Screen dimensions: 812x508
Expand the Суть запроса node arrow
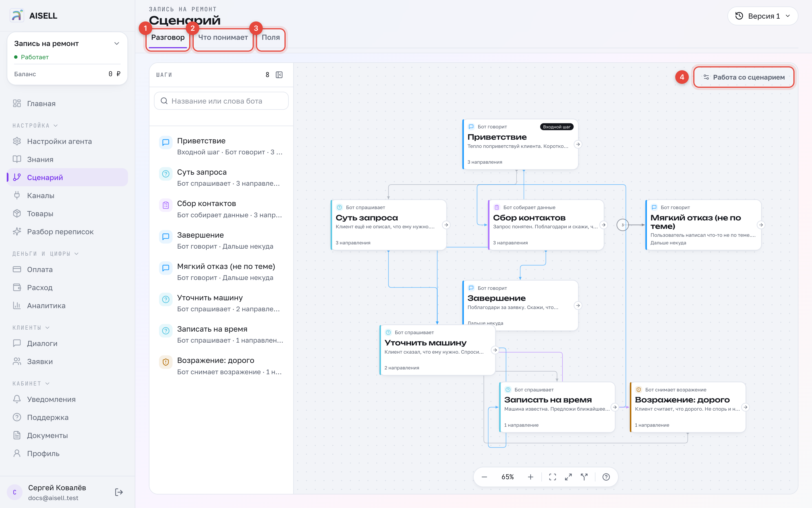tap(446, 225)
